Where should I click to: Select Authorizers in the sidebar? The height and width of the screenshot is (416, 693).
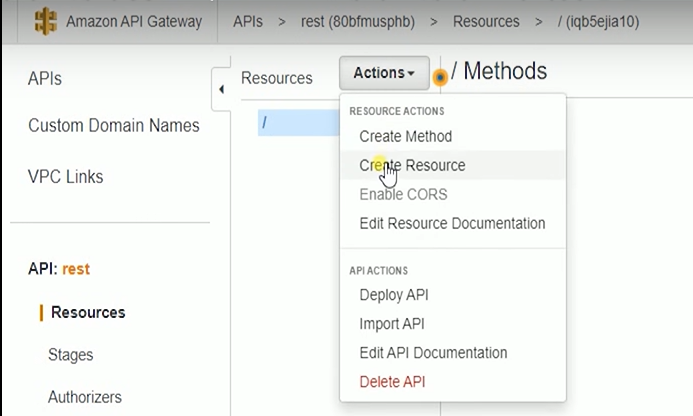coord(85,397)
